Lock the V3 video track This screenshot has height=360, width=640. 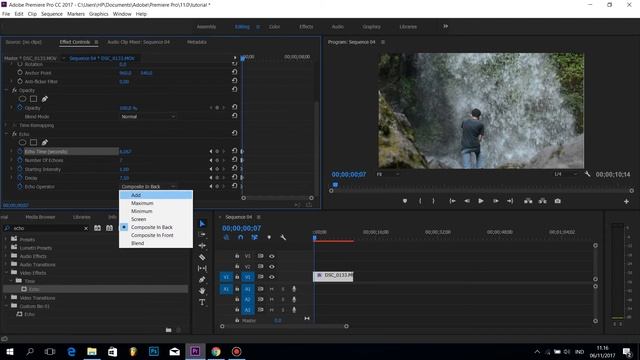(237, 256)
